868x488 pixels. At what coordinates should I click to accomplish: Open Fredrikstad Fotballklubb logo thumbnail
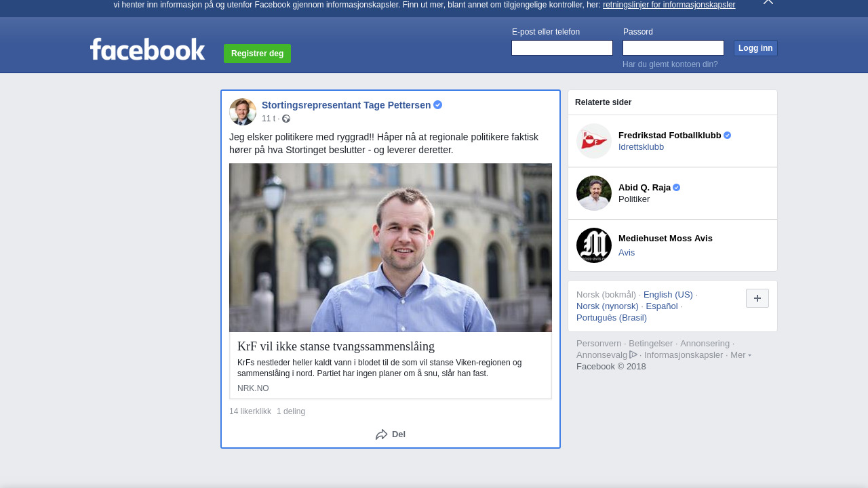click(594, 141)
